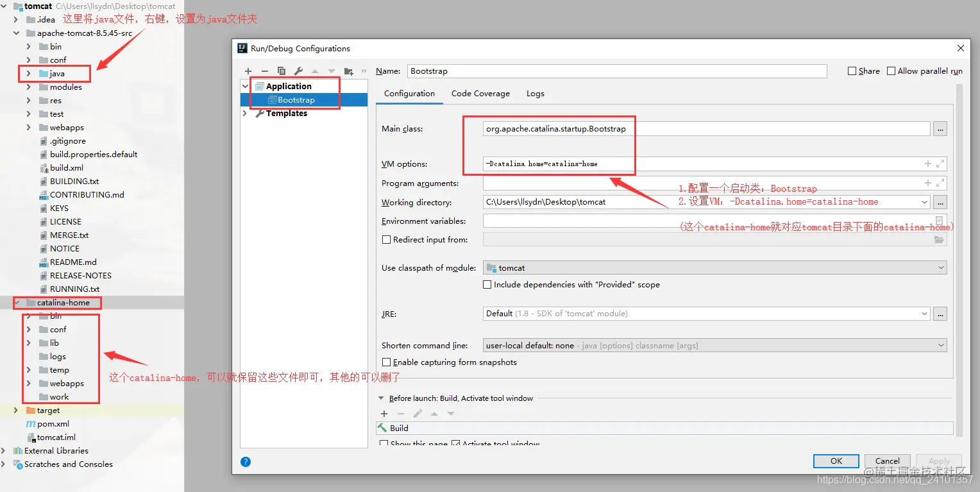Screen dimensions: 980x492
Task: Enable Redirect input from
Action: [x=386, y=240]
